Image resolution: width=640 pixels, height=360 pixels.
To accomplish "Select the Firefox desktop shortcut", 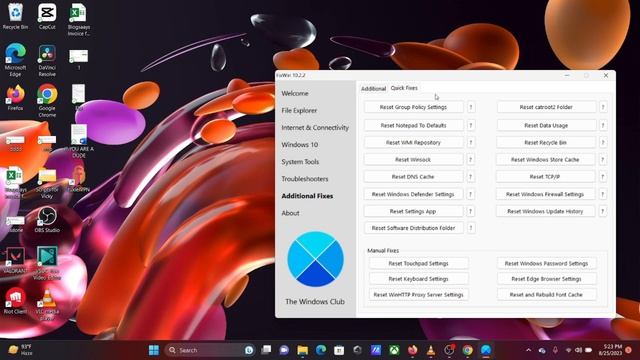I will pyautogui.click(x=15, y=98).
